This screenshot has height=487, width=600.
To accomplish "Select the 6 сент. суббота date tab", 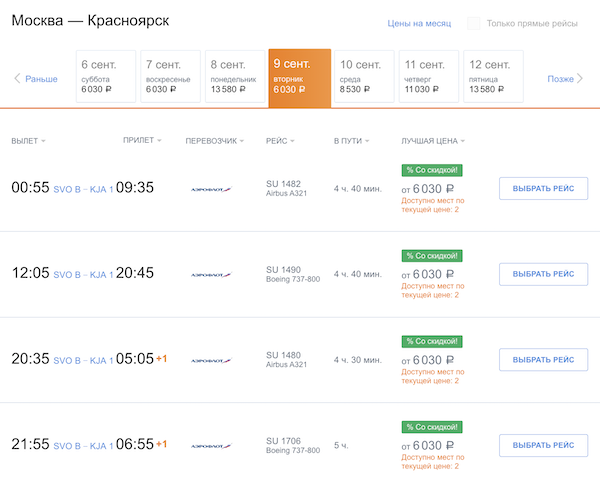I will pos(106,77).
